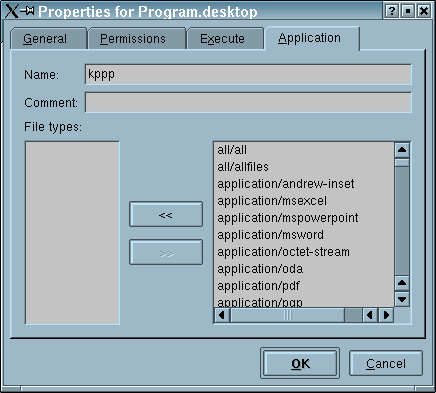
Task: Switch to the General tab
Action: [x=49, y=39]
